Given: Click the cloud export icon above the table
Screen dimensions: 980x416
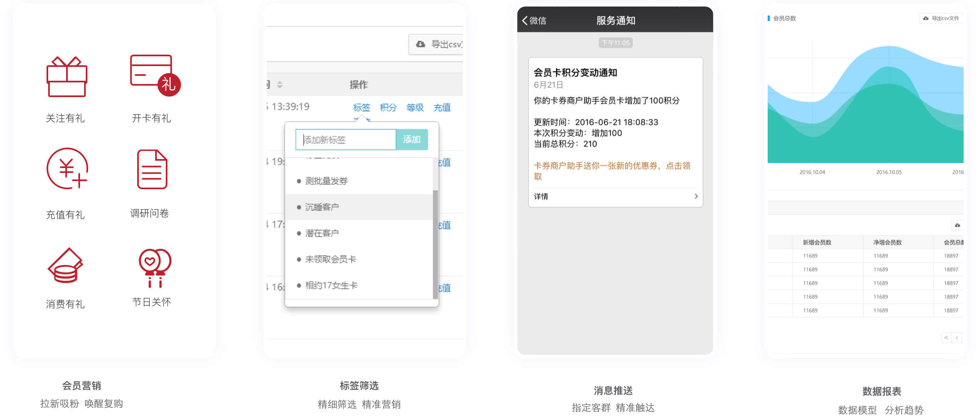Looking at the screenshot, I should tap(957, 225).
